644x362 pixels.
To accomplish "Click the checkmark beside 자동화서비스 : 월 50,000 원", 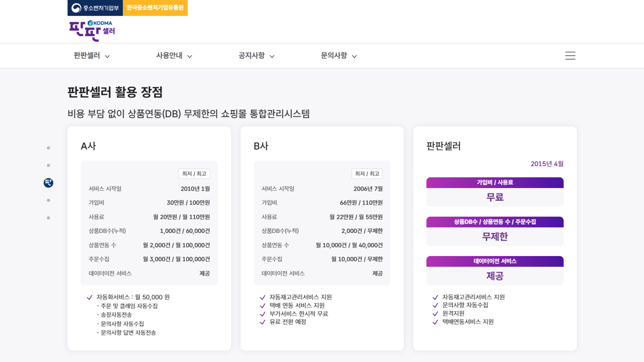I will pyautogui.click(x=90, y=297).
